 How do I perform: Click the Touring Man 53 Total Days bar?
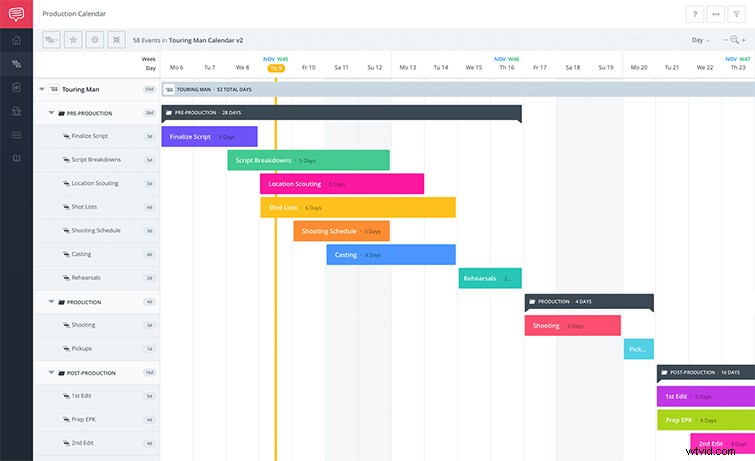click(458, 89)
